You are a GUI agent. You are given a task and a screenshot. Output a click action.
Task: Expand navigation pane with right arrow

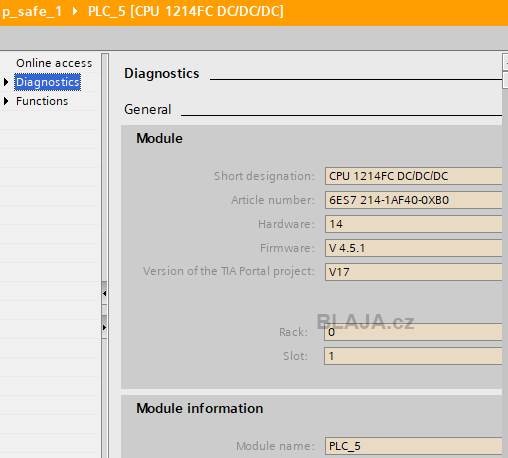tap(104, 327)
